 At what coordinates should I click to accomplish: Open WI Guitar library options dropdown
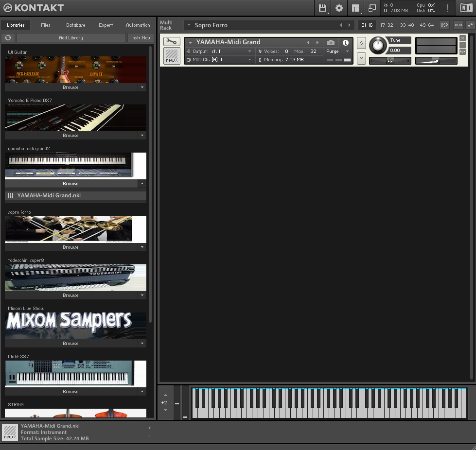pyautogui.click(x=142, y=87)
